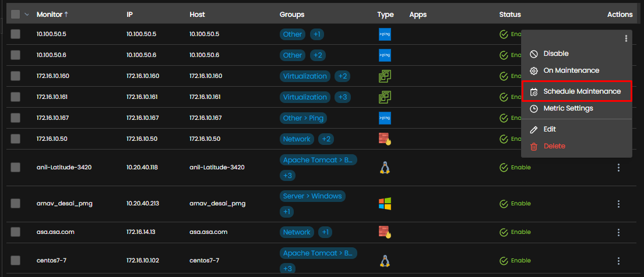Click the three-dot icon atop the context menu
Screen dimensions: 644x277
tap(626, 38)
